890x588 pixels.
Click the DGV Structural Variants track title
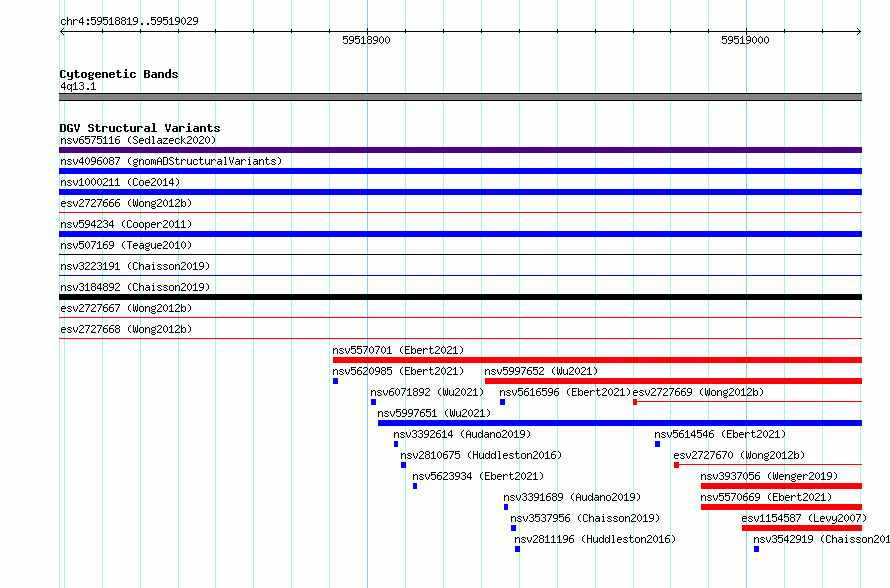click(140, 128)
